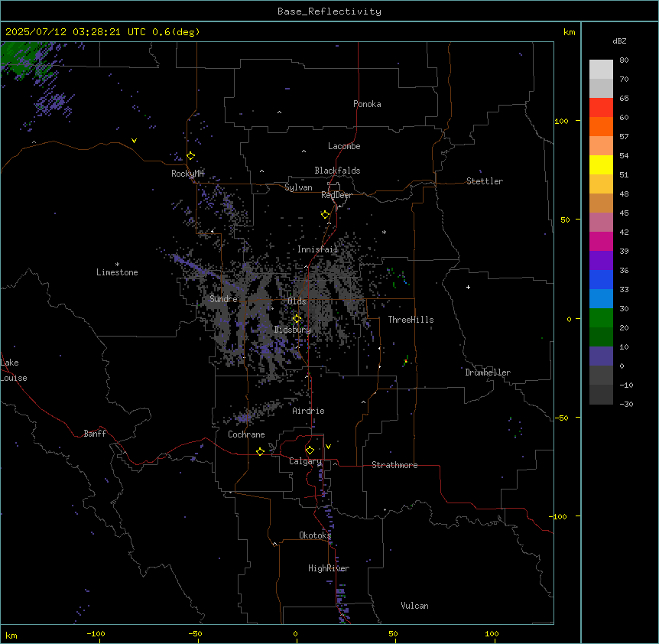Click the orange 60 dBZ legend swatch
The image size is (659, 644).
(x=601, y=126)
